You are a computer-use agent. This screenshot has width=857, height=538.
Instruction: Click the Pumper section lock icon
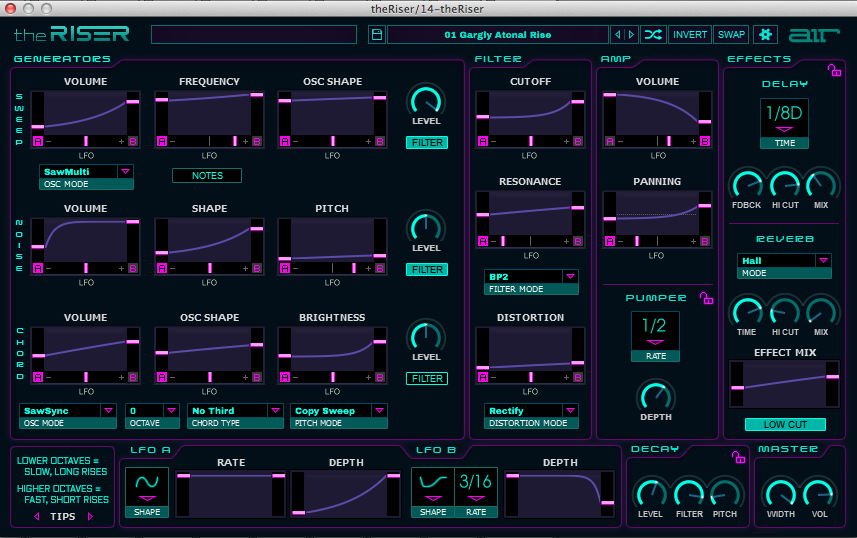pyautogui.click(x=706, y=298)
